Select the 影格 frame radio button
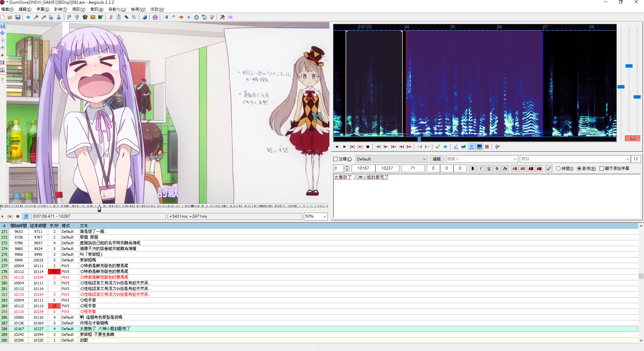644x351 pixels. (x=579, y=169)
